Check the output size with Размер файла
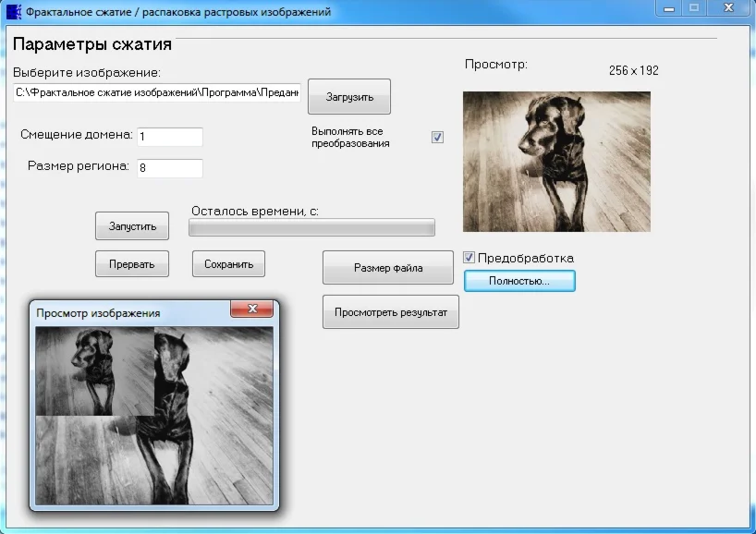 coord(387,268)
